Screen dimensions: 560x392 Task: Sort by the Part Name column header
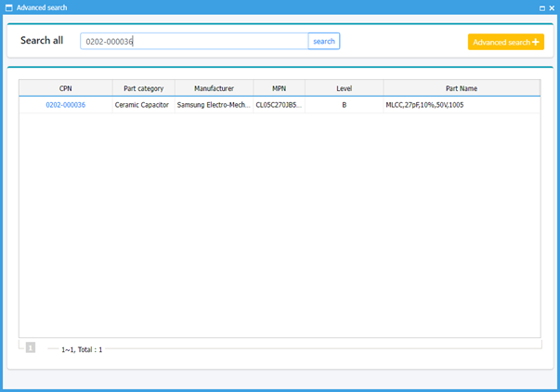(462, 88)
